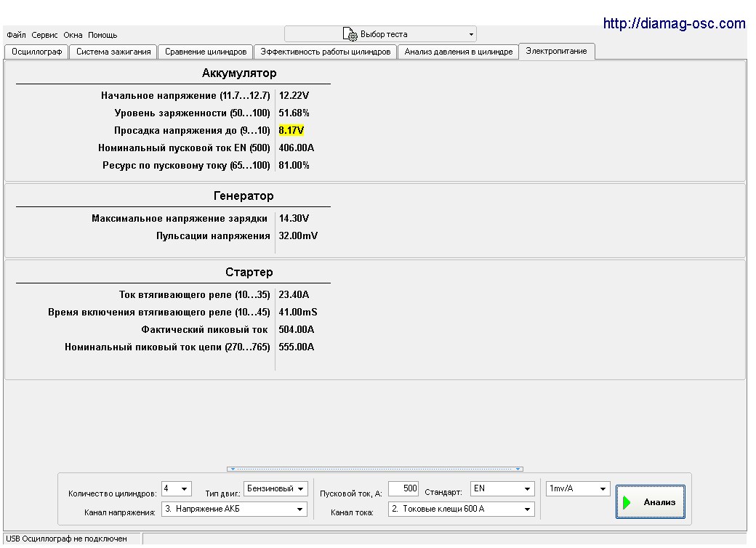The width and height of the screenshot is (756, 548).
Task: Click the Пульсации напряжения label
Action: coord(213,235)
